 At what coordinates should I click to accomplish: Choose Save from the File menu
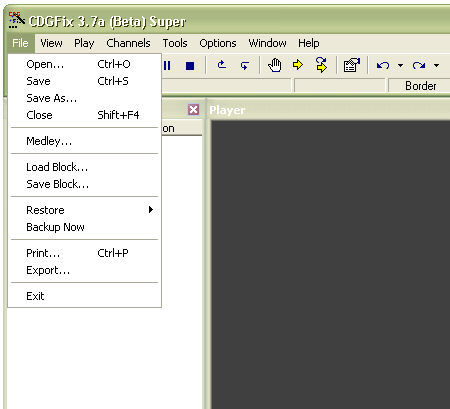point(85,81)
